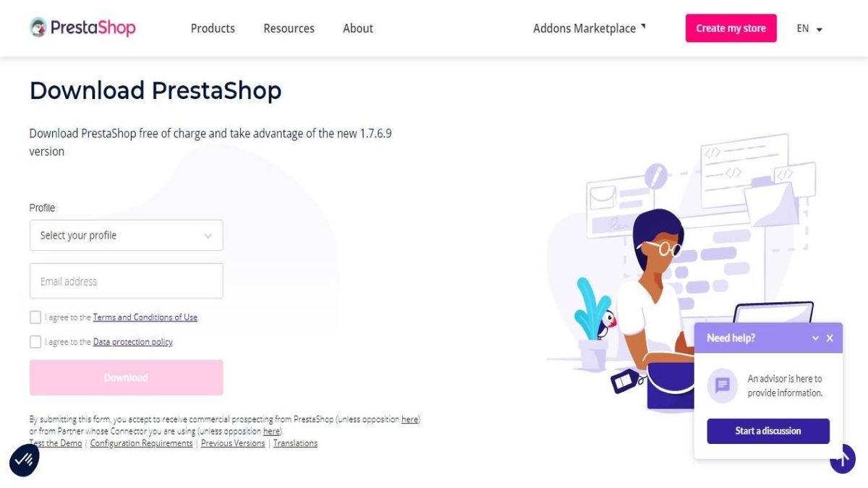This screenshot has height=488, width=868.
Task: Agree to the Terms and Conditions of Use
Action: (35, 317)
